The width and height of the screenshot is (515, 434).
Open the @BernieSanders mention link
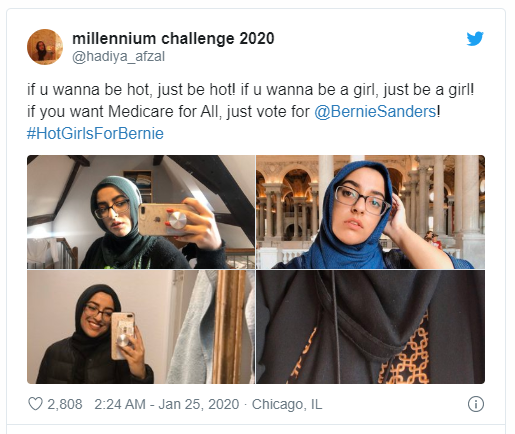click(375, 111)
